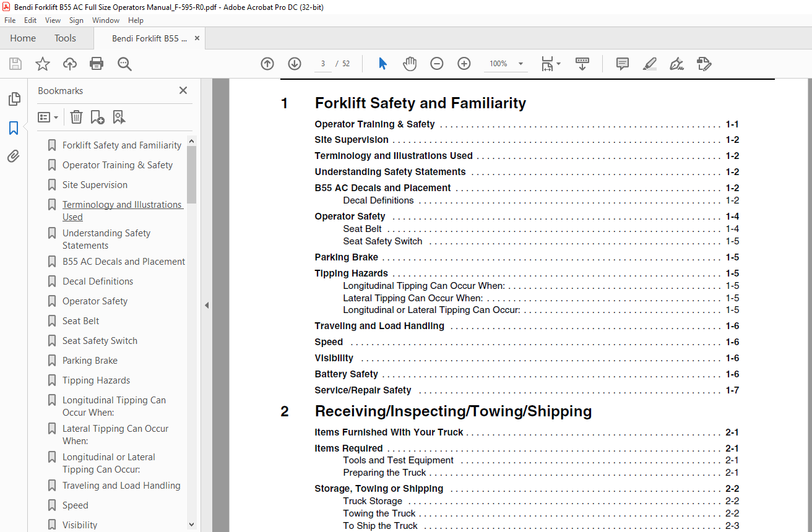
Task: Go to next page arrow
Action: [295, 64]
